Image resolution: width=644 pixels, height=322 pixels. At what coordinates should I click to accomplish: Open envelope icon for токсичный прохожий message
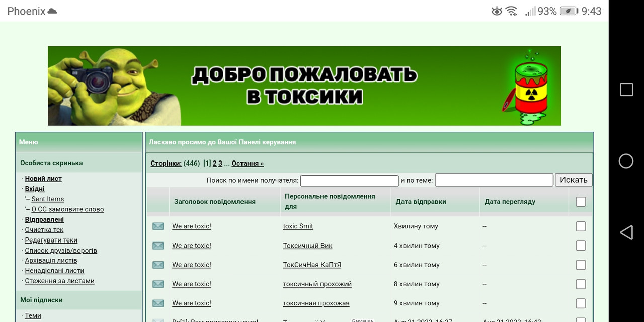[x=158, y=284]
